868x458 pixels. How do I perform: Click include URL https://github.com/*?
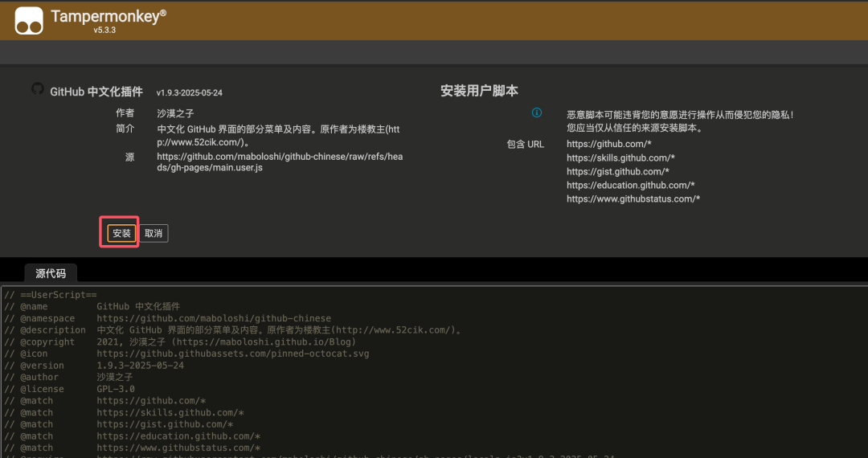pos(609,145)
